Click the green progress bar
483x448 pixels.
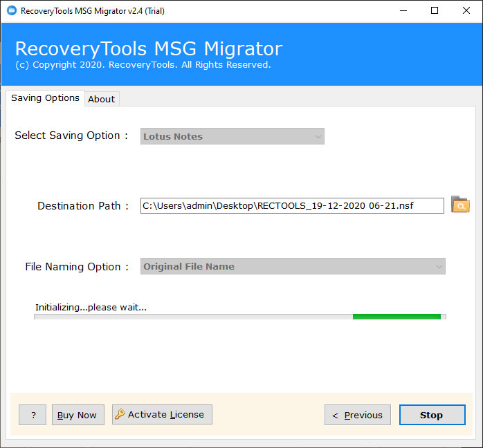(x=397, y=317)
